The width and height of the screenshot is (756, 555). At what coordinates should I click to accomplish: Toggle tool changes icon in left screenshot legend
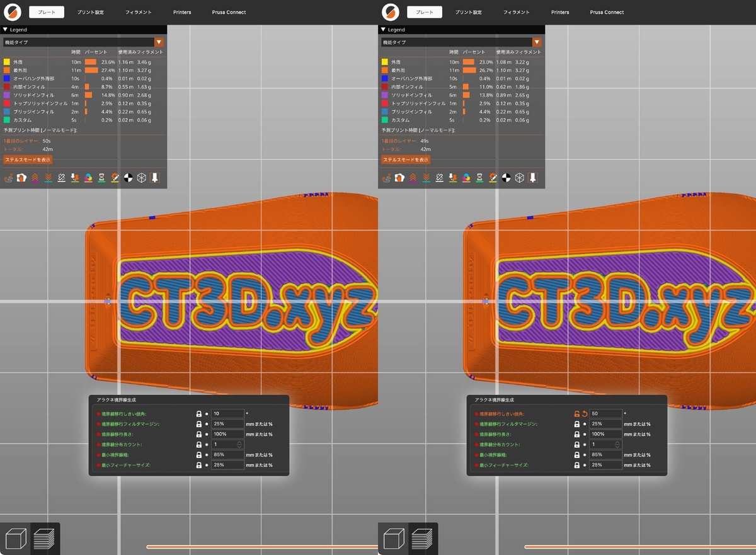75,178
